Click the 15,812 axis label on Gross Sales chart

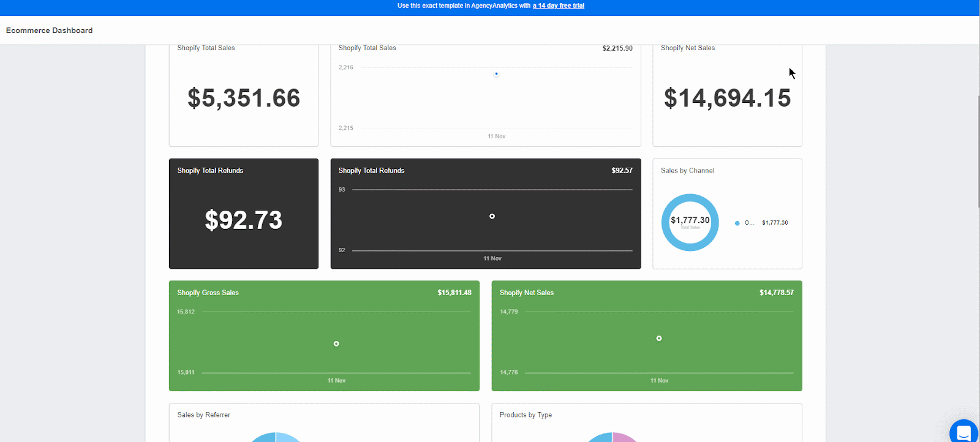tap(186, 312)
